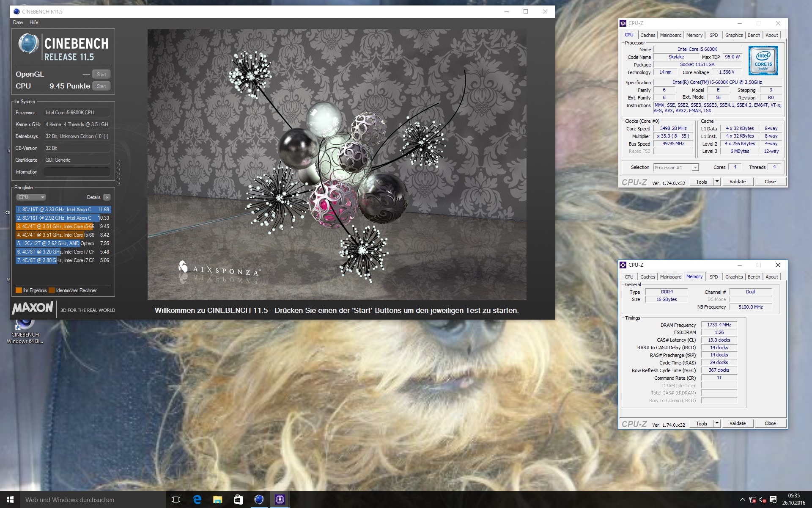Open Task View on the taskbar
The image size is (812, 508).
[176, 500]
